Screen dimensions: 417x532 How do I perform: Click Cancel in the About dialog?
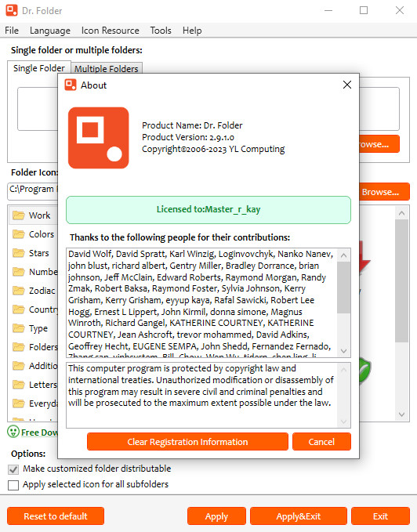click(x=321, y=441)
